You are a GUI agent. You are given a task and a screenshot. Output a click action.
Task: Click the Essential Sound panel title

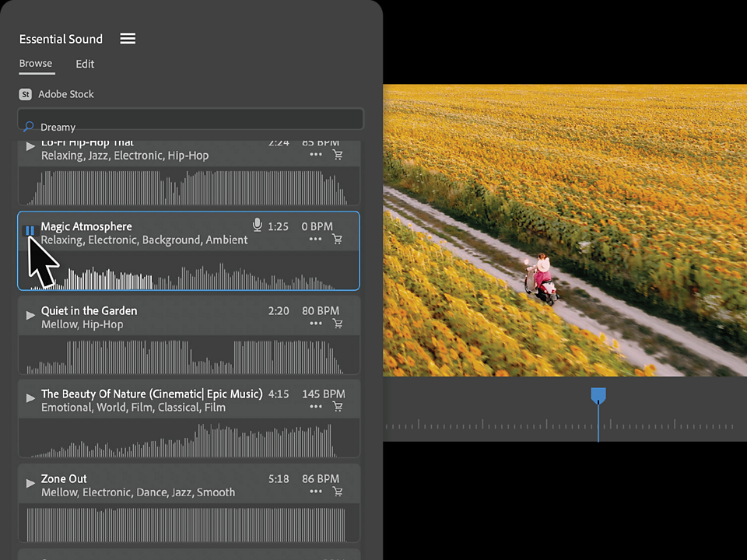click(x=61, y=39)
